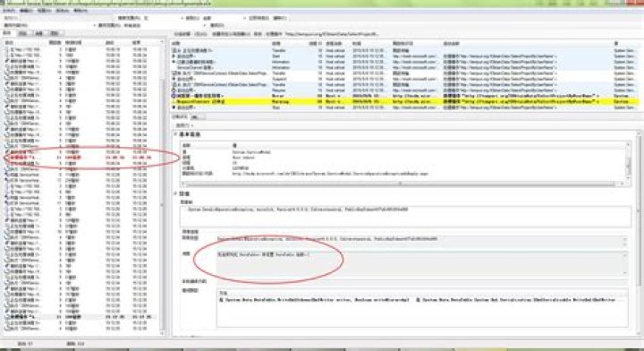Select the trace row with level Suspend
Image resolution: width=644 pixels, height=351 pixels.
pos(404,79)
